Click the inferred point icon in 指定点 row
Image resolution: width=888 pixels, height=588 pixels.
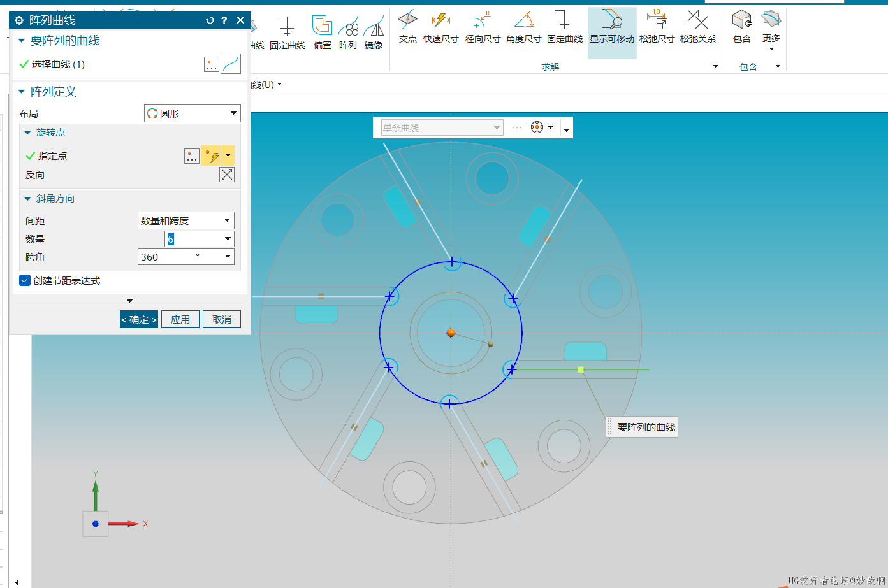[211, 155]
